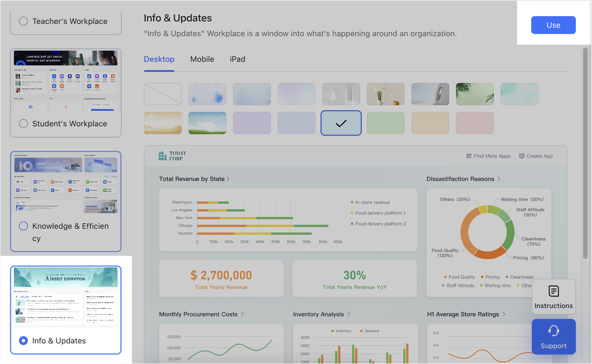Choose the golden desert landscape background
Viewport: 592px width, 364px height.
click(163, 123)
